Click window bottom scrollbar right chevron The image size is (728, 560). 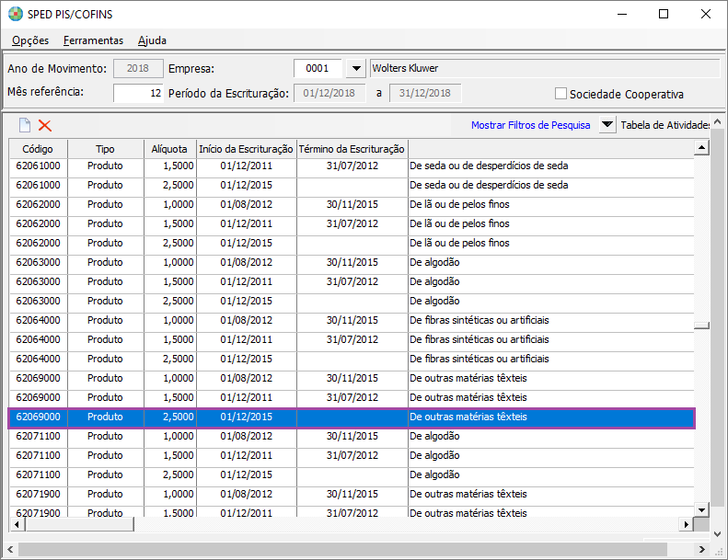coord(702,549)
